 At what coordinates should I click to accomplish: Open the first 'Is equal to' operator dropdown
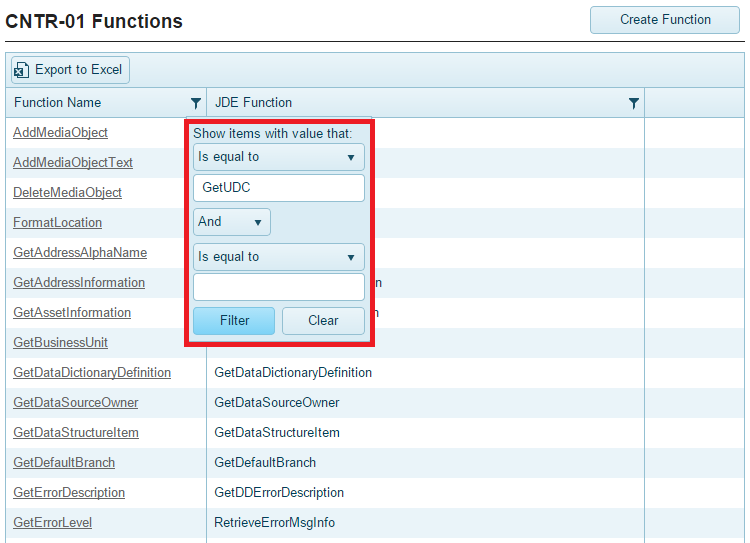click(278, 157)
